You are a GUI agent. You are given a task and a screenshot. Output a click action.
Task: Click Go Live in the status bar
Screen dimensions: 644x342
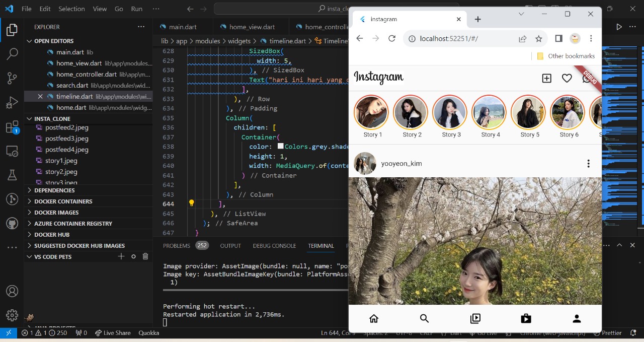[485, 333]
